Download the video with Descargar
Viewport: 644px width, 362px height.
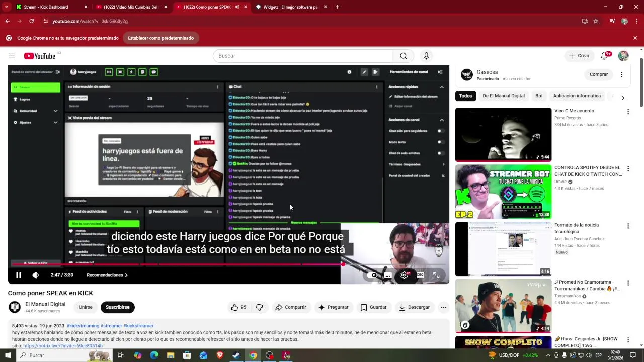coord(414,307)
